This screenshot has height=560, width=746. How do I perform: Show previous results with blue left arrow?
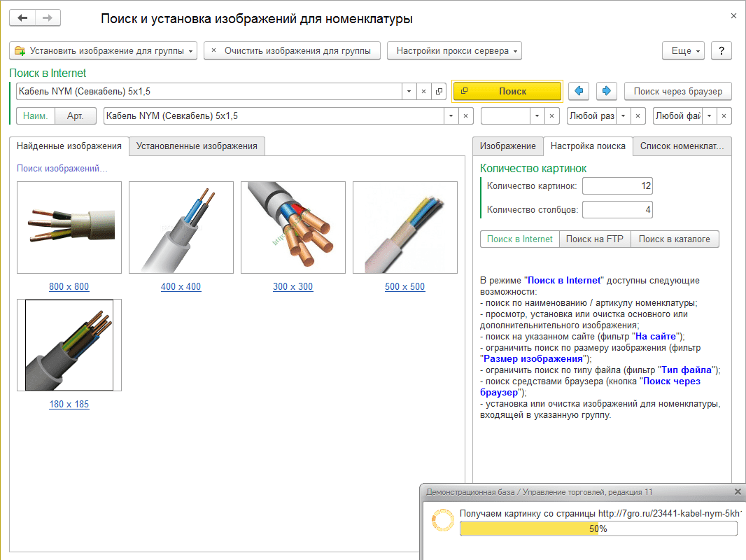(x=579, y=91)
